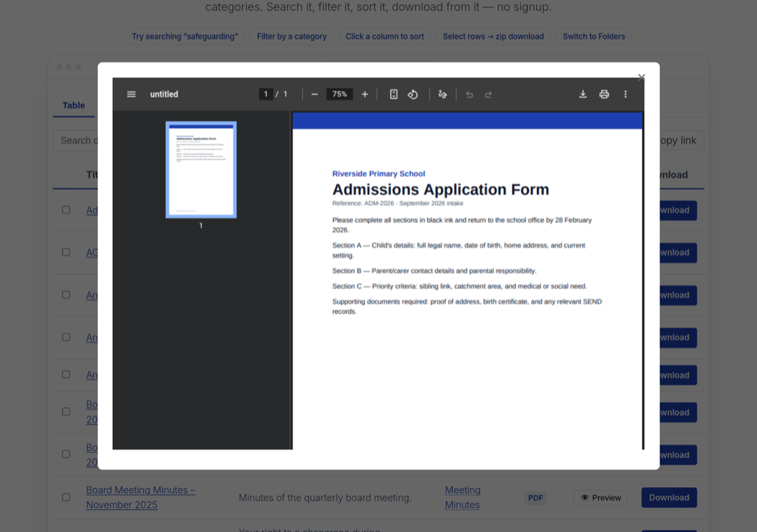757x532 pixels.
Task: Click the Copy link button
Action: coord(682,140)
